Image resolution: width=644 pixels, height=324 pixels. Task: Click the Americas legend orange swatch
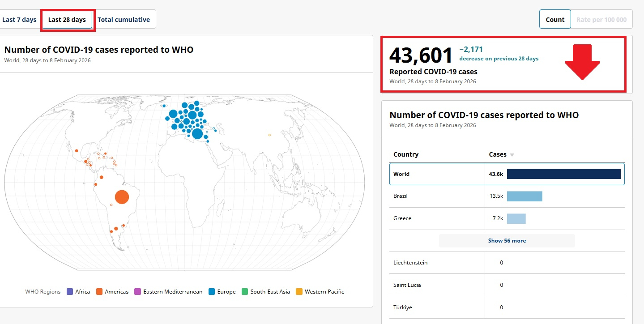point(99,292)
